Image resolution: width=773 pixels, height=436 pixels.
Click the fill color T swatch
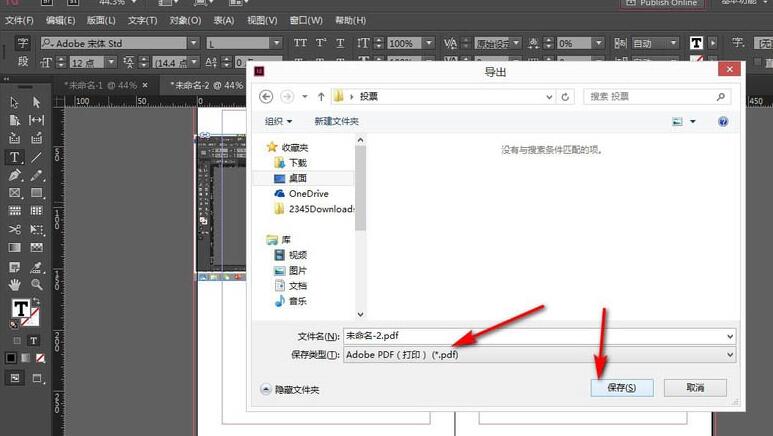(20, 309)
